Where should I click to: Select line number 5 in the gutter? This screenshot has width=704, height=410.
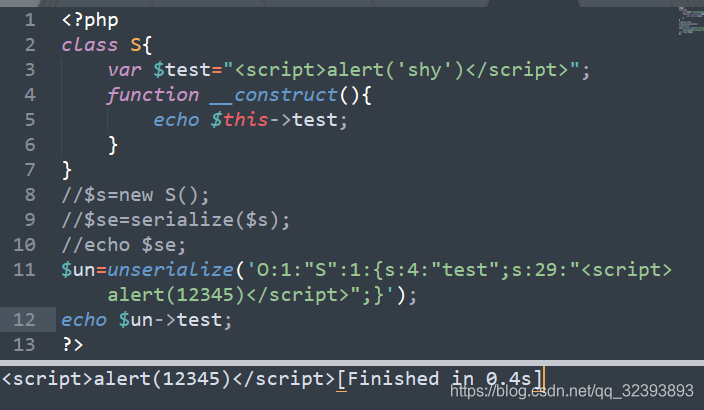tap(28, 120)
